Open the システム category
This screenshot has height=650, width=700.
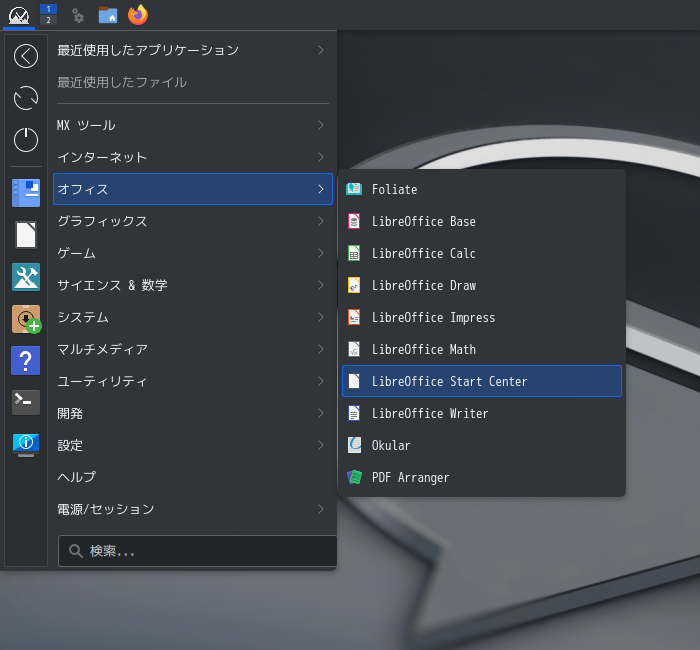193,317
